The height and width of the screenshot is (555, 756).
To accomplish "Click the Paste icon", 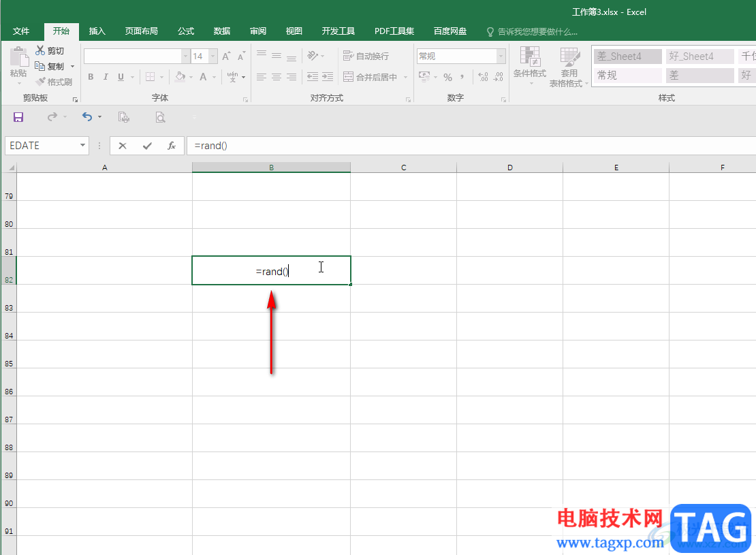I will pyautogui.click(x=19, y=57).
